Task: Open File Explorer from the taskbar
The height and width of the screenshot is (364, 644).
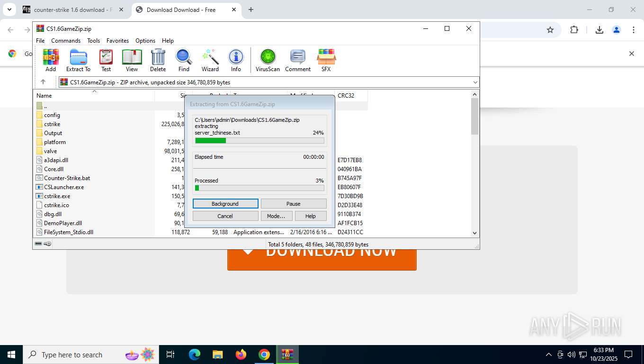Action: (x=217, y=355)
